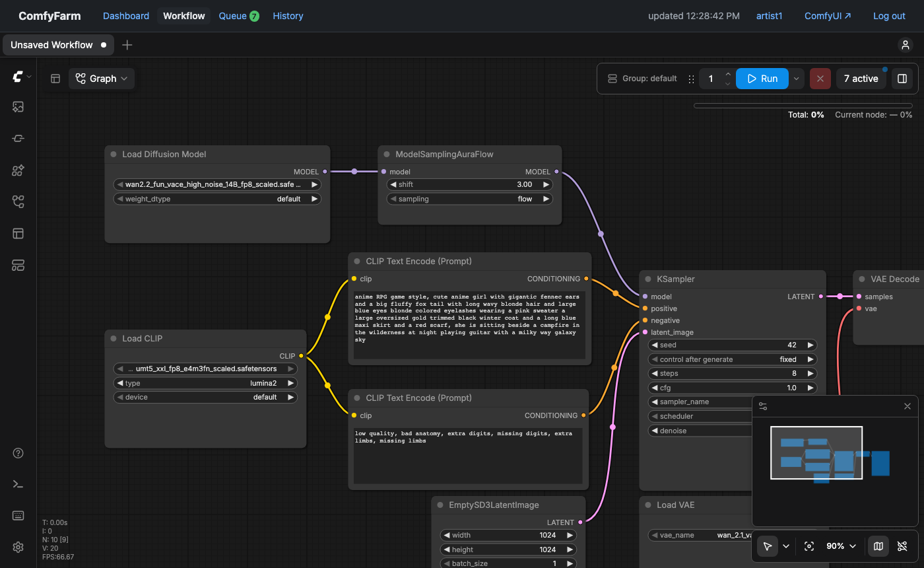Toggle the right side panel icon

[902, 79]
